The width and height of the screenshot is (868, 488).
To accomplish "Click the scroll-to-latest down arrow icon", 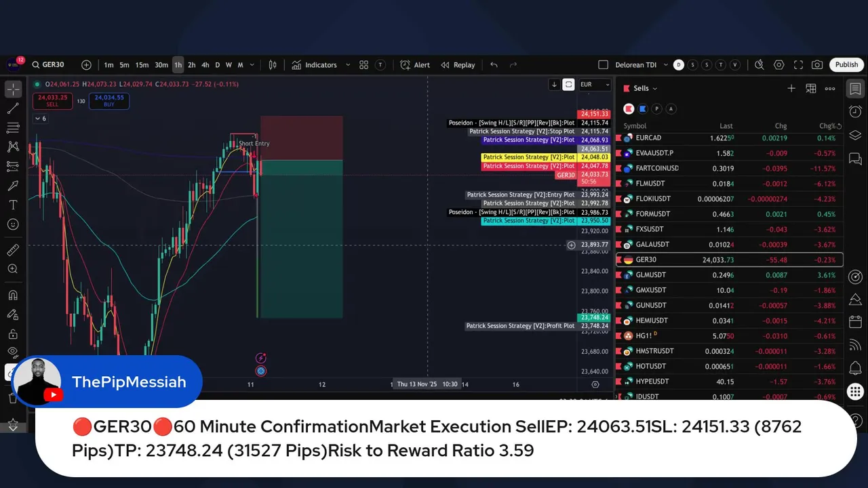I will click(x=554, y=85).
